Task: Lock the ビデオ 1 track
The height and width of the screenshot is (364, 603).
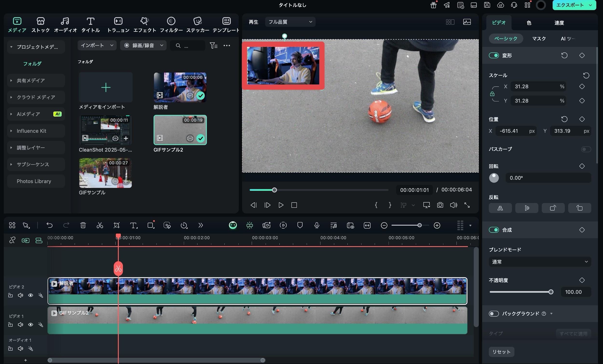Action: [10, 324]
